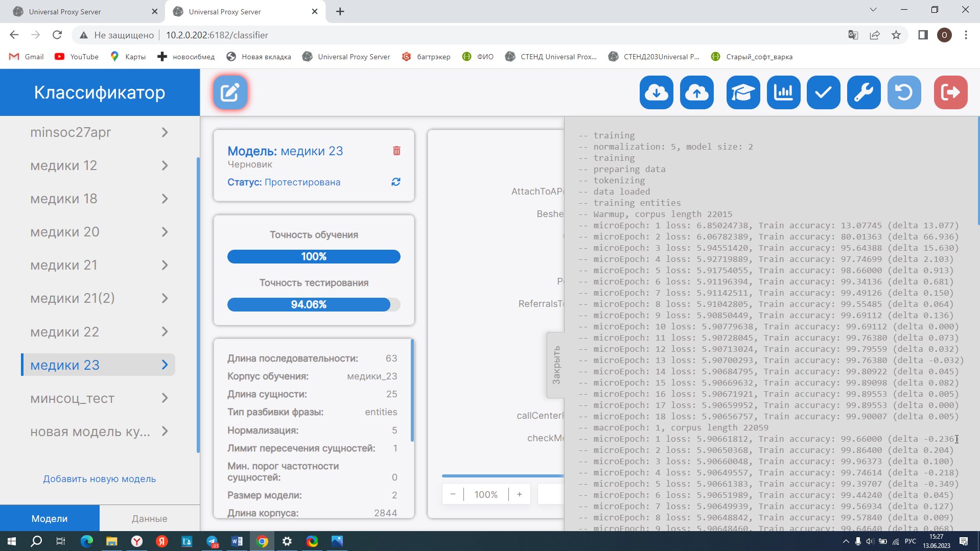Expand the minsoc27apr model chevron
980x551 pixels.
pos(165,132)
